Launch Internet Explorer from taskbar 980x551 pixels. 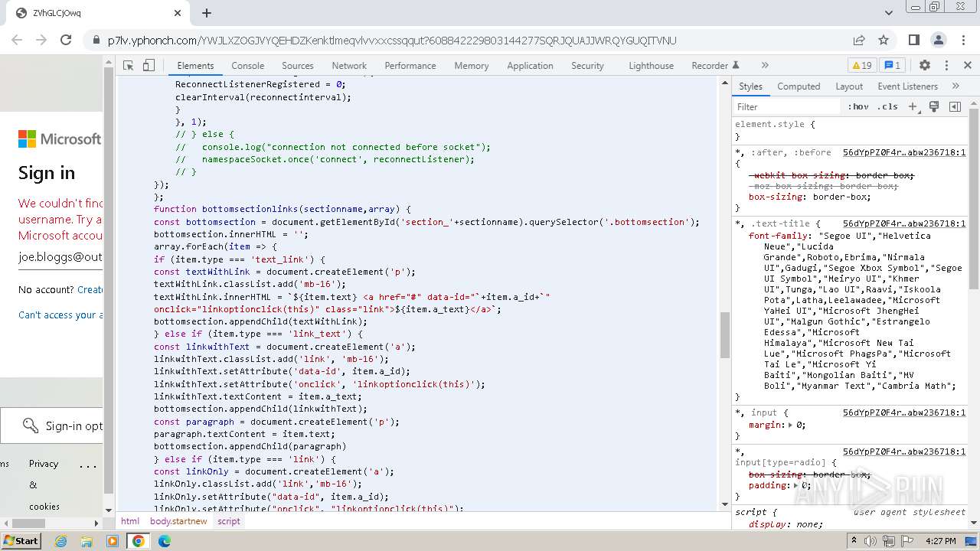tap(60, 541)
